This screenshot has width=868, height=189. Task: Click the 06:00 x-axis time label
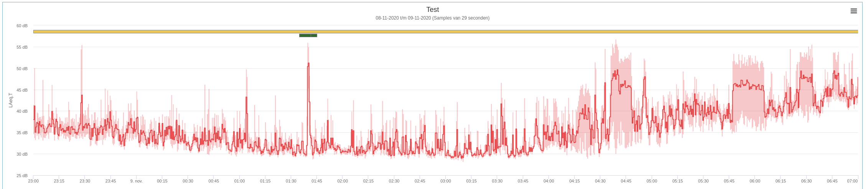[755, 181]
